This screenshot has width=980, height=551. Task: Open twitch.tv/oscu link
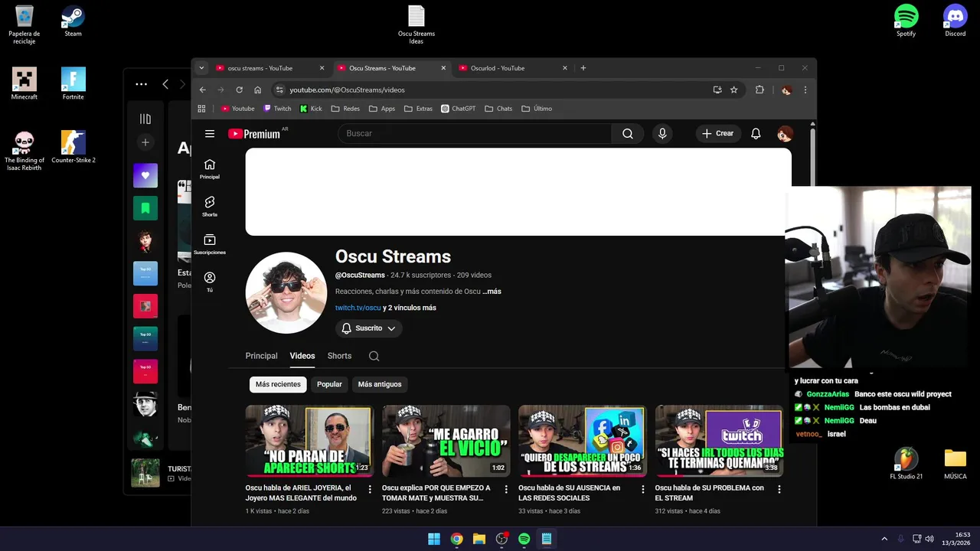coord(358,308)
